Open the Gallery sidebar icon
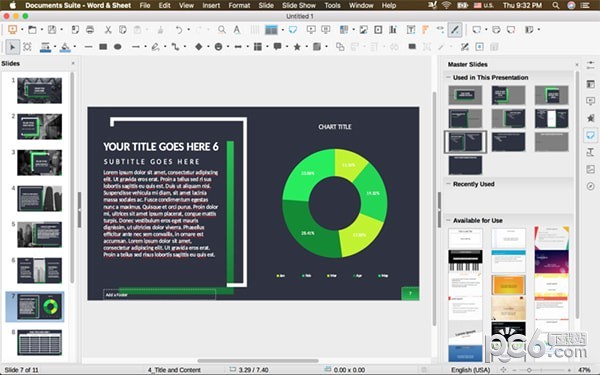 coord(590,169)
